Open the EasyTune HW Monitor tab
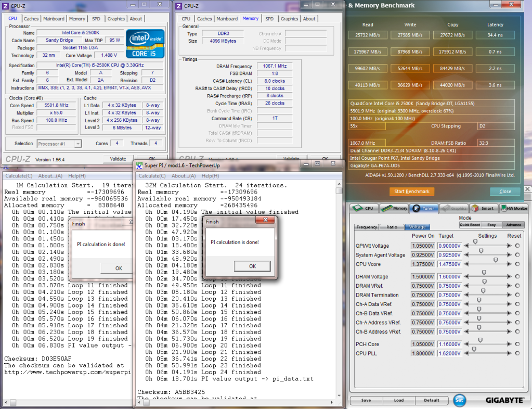Viewport: 532px width, 409px height. pyautogui.click(x=514, y=208)
